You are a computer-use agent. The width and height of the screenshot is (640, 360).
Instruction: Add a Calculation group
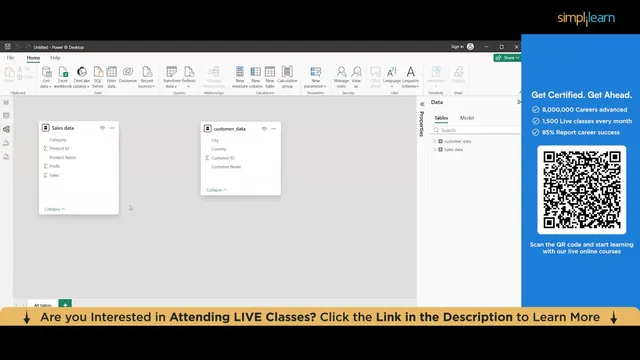click(x=287, y=77)
